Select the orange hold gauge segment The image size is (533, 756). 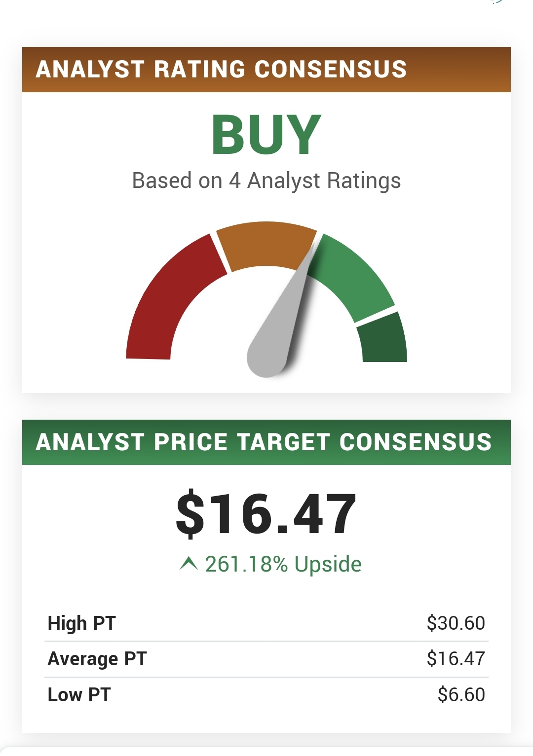(x=267, y=246)
